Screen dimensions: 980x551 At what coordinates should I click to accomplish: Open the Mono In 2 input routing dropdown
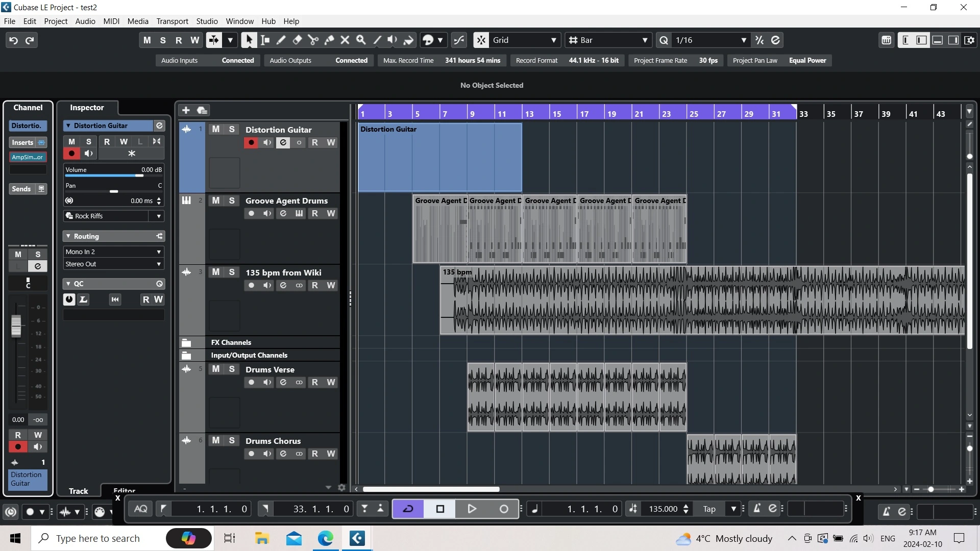coord(113,252)
